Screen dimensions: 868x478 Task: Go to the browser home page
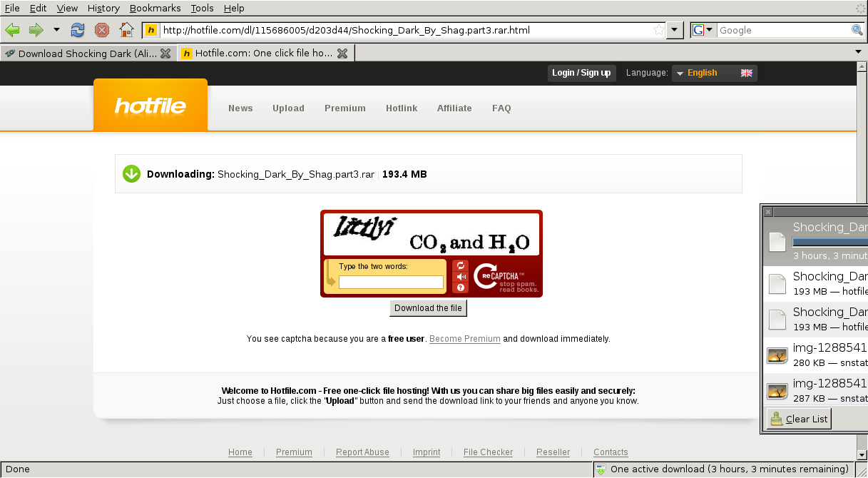tap(126, 30)
